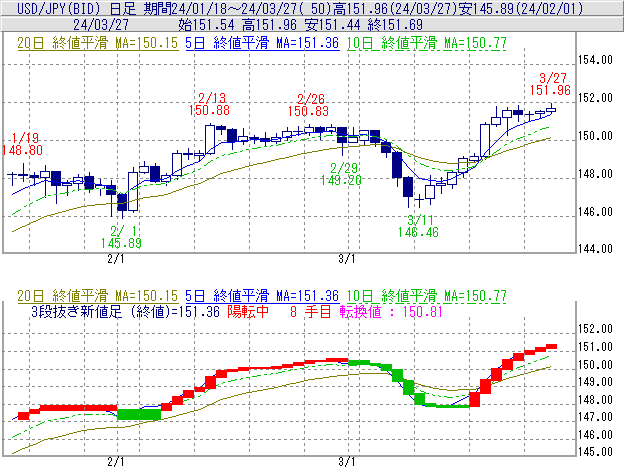
Task: Click the red 陽転中 status text
Action: click(x=248, y=311)
